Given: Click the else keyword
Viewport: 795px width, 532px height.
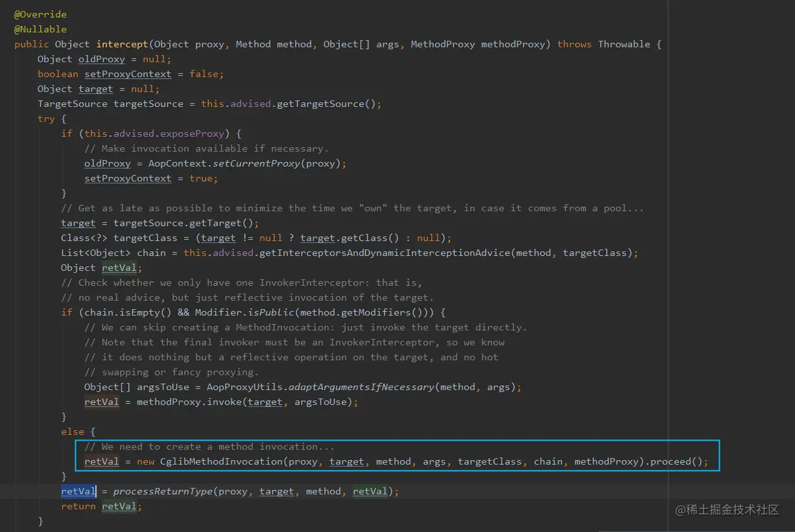Looking at the screenshot, I should [x=73, y=432].
